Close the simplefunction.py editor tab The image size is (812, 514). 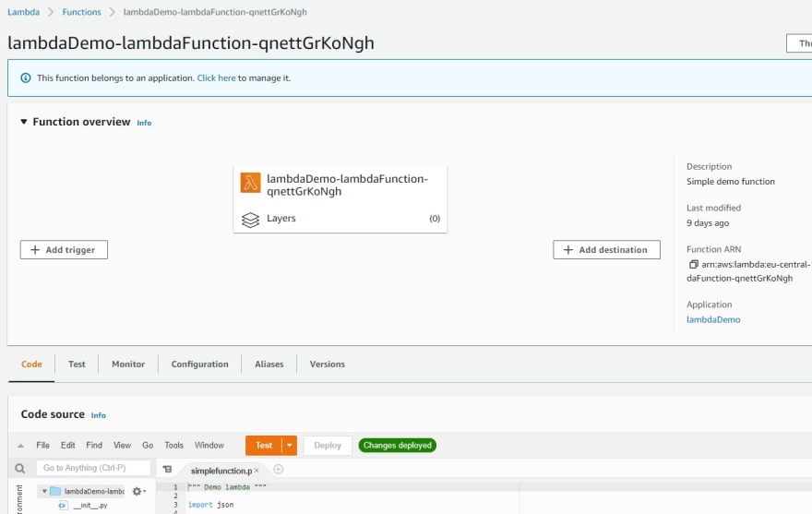click(x=257, y=471)
